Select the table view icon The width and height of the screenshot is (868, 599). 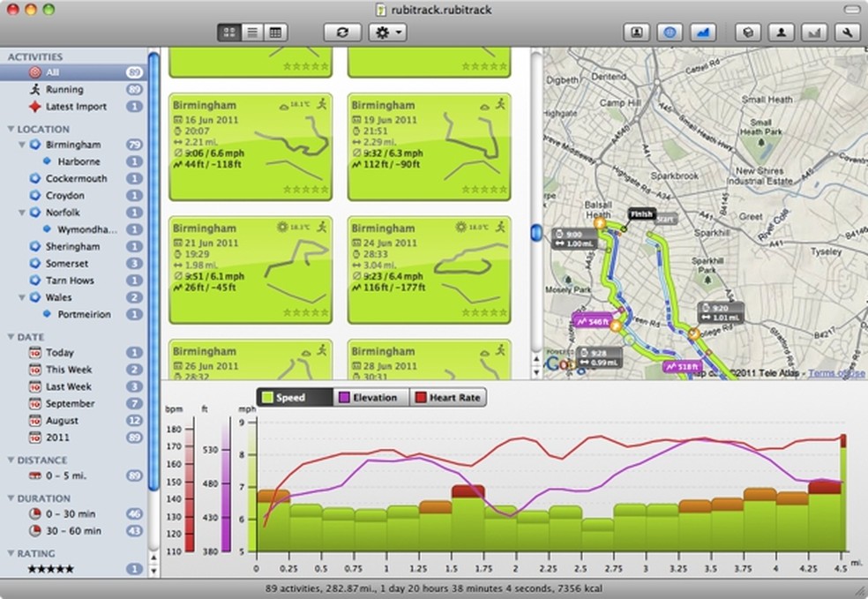point(275,33)
